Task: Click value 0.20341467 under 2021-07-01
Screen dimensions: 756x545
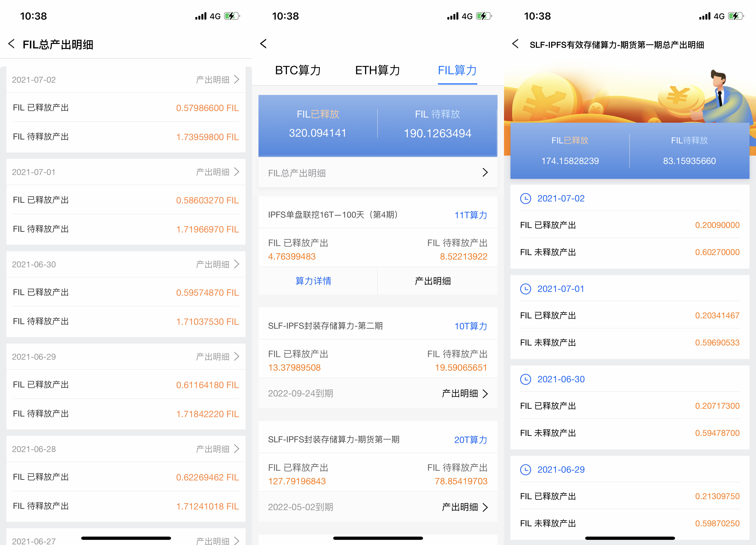Action: click(x=717, y=316)
